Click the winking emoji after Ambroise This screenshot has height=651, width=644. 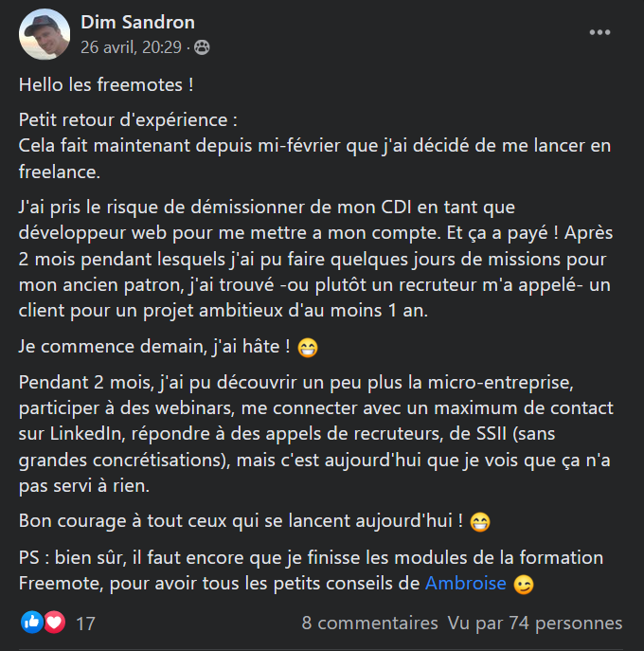click(x=523, y=585)
